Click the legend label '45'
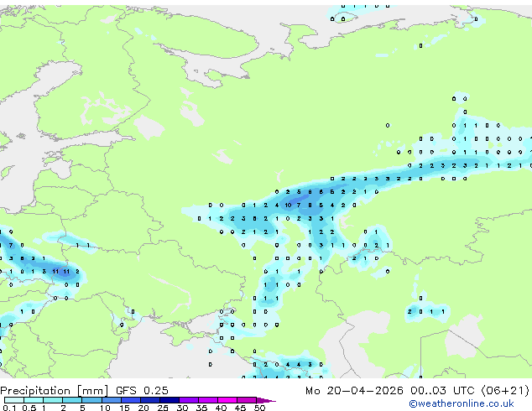This screenshot has width=532, height=411. point(240,408)
